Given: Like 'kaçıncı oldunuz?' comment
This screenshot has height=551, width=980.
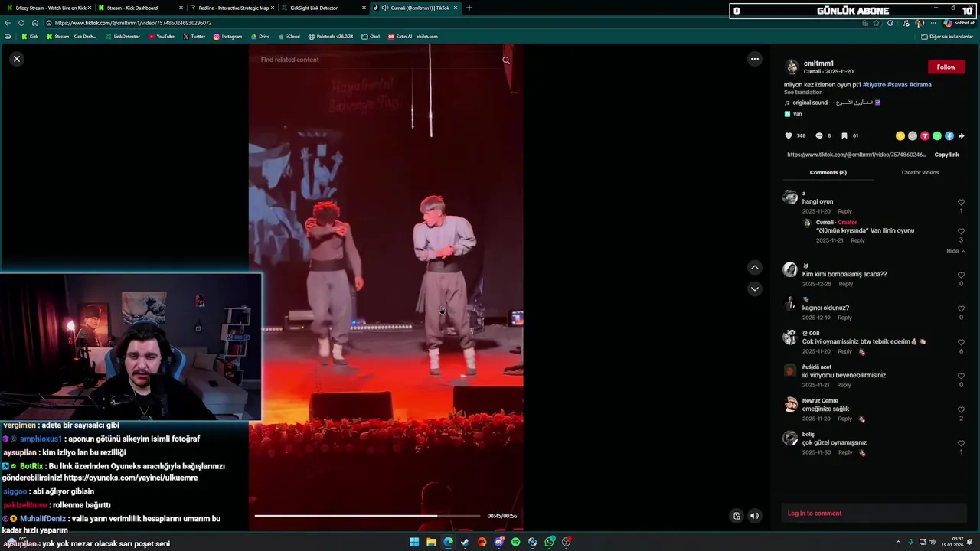Looking at the screenshot, I should (x=961, y=308).
